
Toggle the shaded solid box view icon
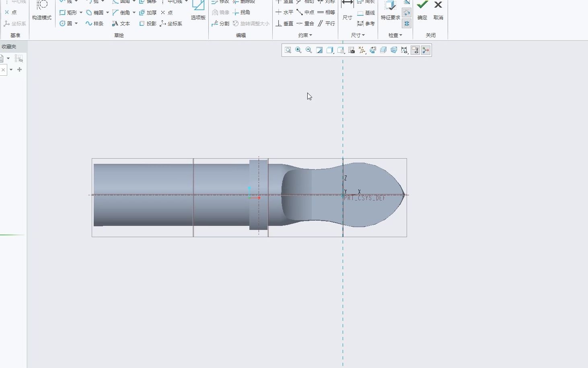(383, 50)
